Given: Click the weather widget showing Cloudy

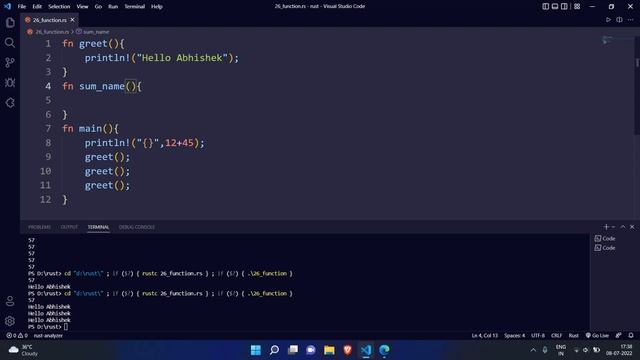Looking at the screenshot, I should click(24, 350).
